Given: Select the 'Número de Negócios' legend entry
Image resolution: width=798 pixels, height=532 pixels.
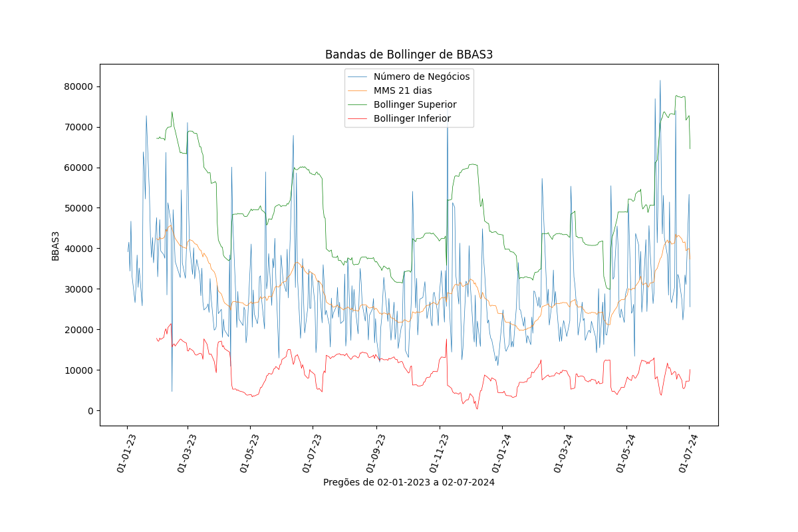Looking at the screenshot, I should (x=422, y=76).
